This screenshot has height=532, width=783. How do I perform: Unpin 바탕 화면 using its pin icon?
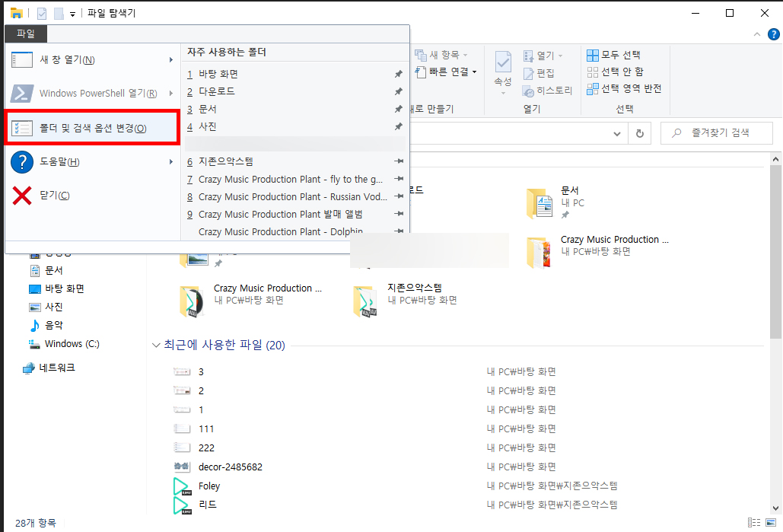(399, 74)
